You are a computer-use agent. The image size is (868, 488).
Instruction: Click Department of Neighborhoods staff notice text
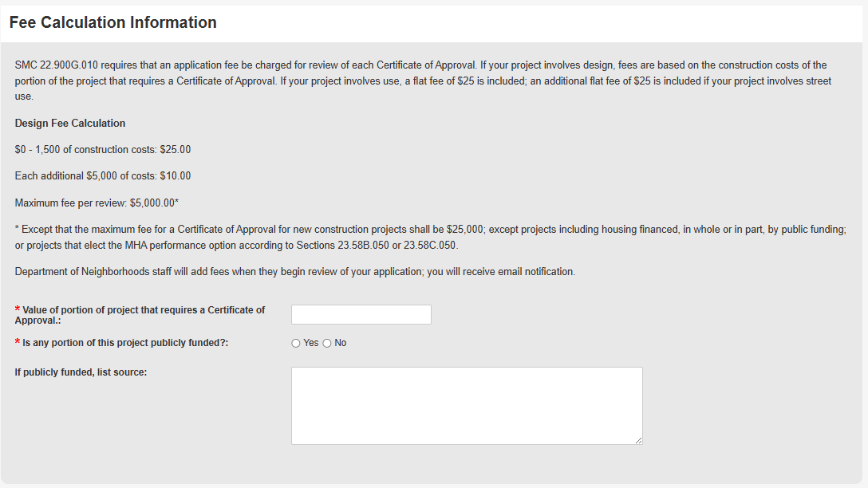click(x=294, y=271)
